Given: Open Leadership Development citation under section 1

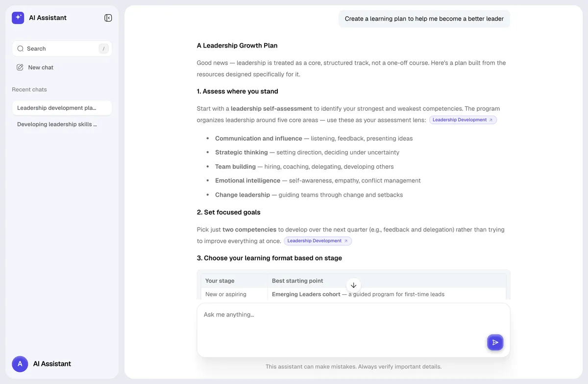Looking at the screenshot, I should pos(463,120).
